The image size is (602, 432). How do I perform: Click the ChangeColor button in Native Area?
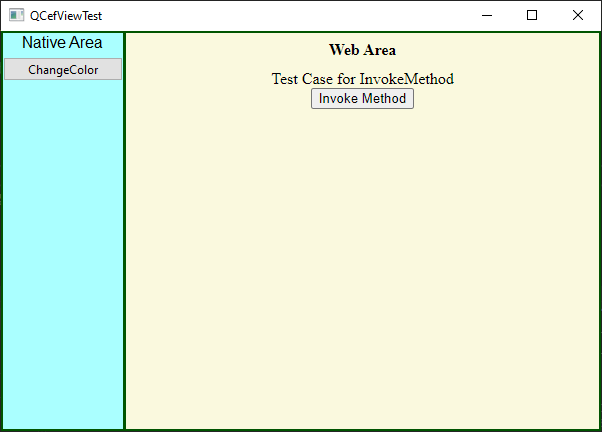(63, 69)
